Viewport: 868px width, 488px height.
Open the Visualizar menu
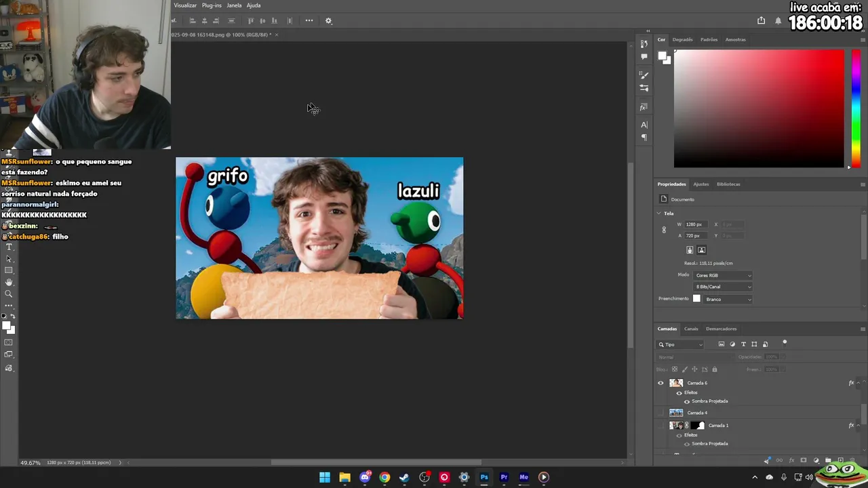tap(185, 5)
